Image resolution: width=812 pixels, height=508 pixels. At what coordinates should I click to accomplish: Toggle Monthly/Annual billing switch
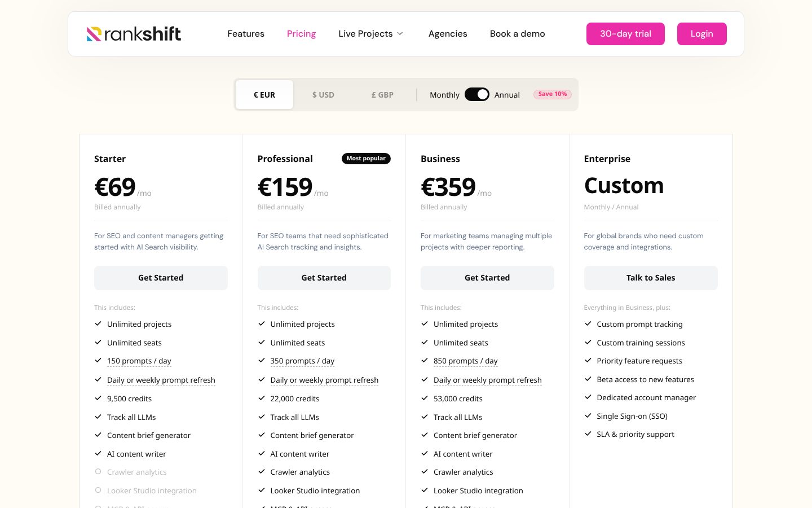pos(477,94)
